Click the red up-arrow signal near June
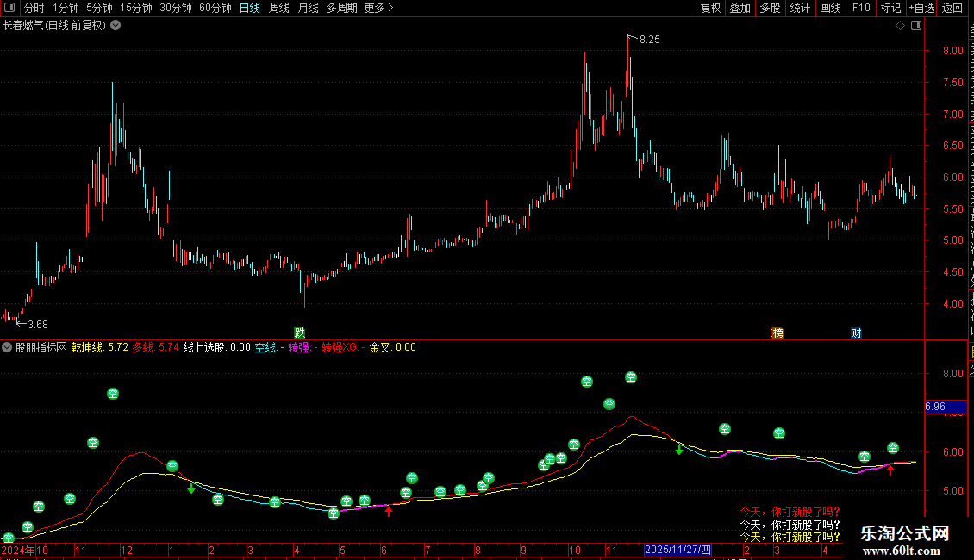This screenshot has height=560, width=974. tap(389, 512)
